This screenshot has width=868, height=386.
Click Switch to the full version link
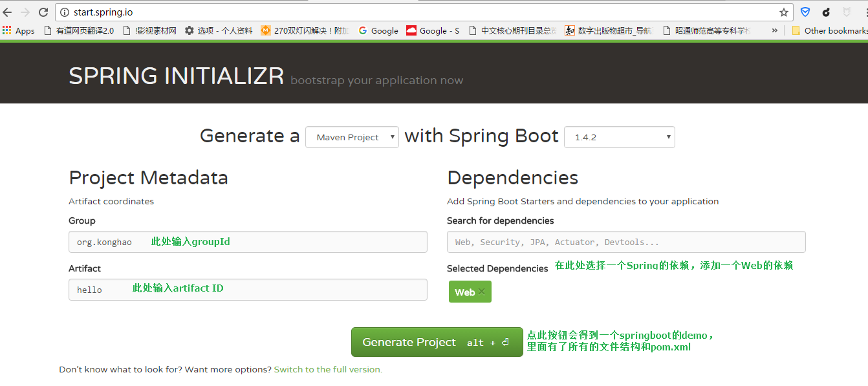[328, 370]
